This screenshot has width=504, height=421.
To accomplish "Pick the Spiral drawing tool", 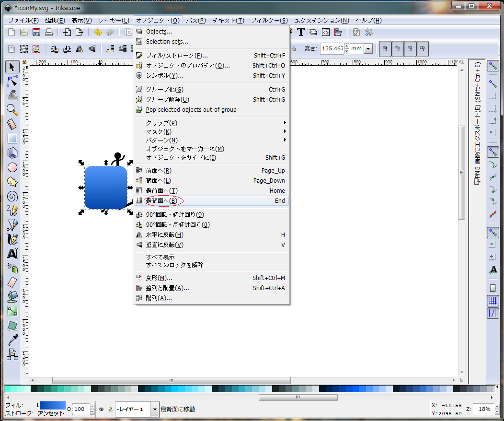I will point(12,196).
